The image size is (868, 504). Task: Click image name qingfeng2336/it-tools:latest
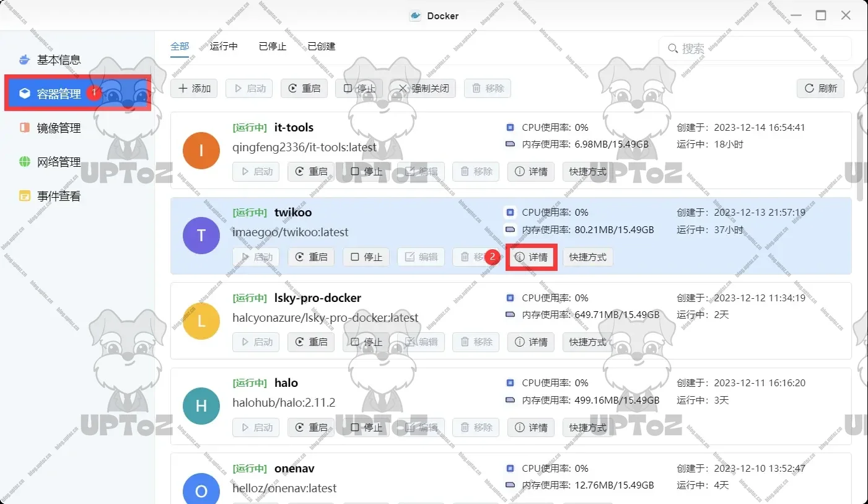pos(304,148)
